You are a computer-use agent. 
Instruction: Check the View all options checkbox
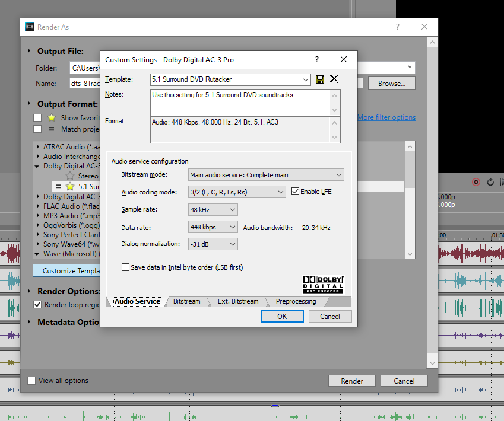pos(31,381)
